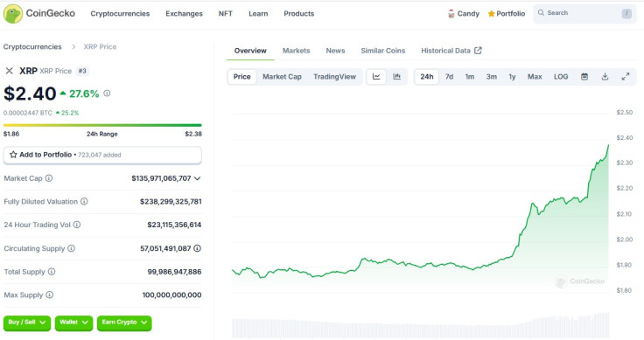
Task: Click the download chart data icon
Action: [605, 77]
